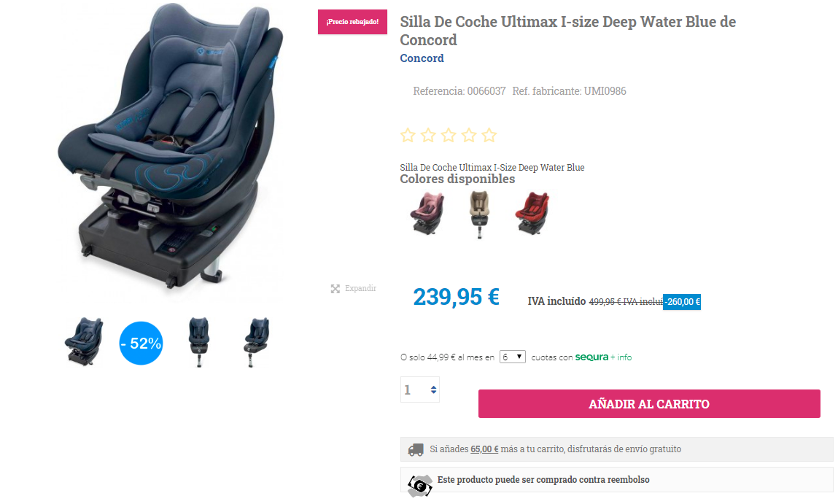The height and width of the screenshot is (504, 838).
Task: Open the sequra + info link
Action: pyautogui.click(x=603, y=357)
